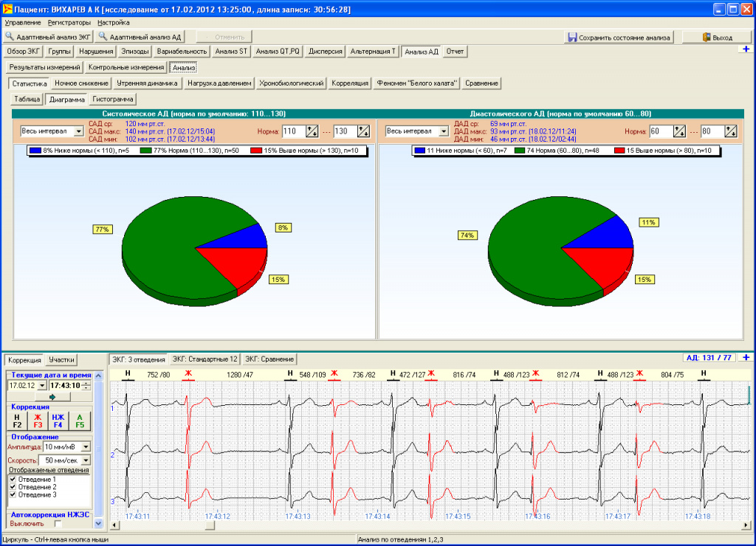Click the ECG horizontal scrollbar left arrow
Viewport: 756px width, 546px height.
(x=114, y=525)
